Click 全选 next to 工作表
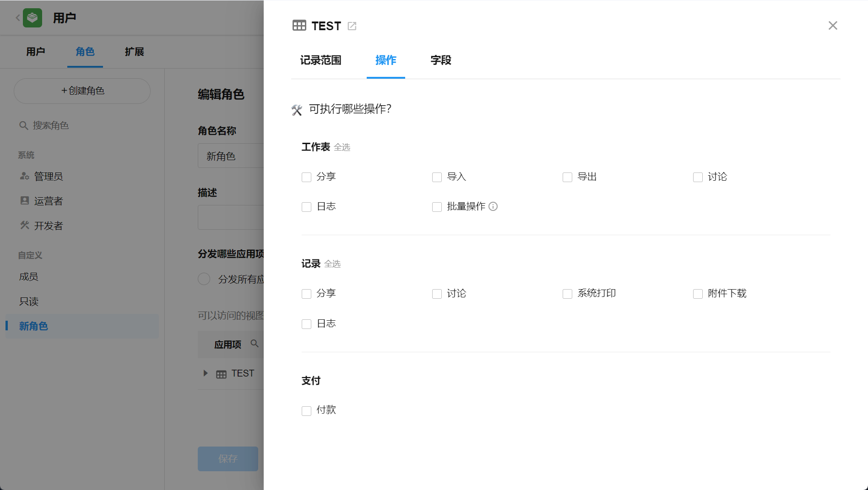Viewport: 868px width, 490px height. [x=342, y=147]
